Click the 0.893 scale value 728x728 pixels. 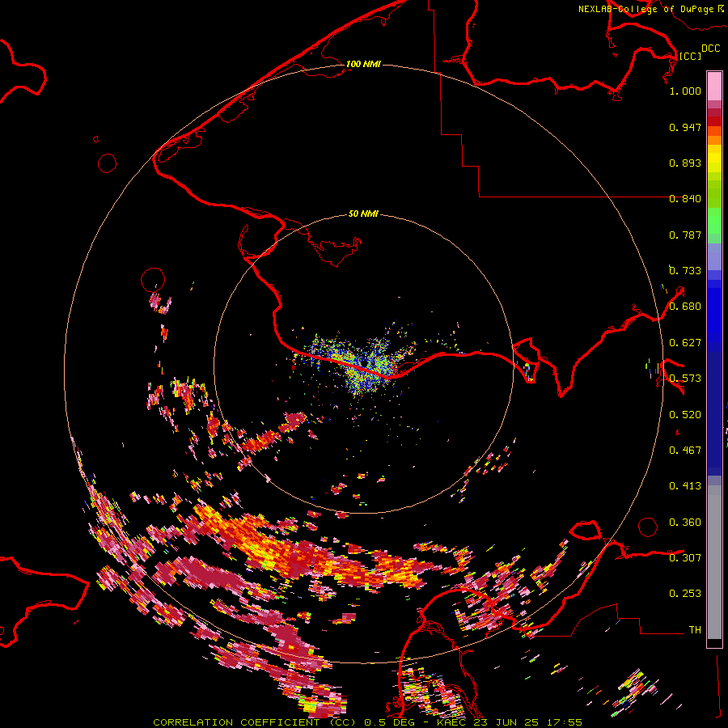685,163
